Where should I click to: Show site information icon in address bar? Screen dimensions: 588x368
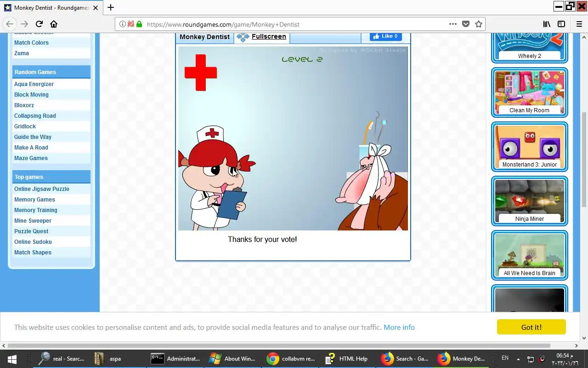(122, 24)
